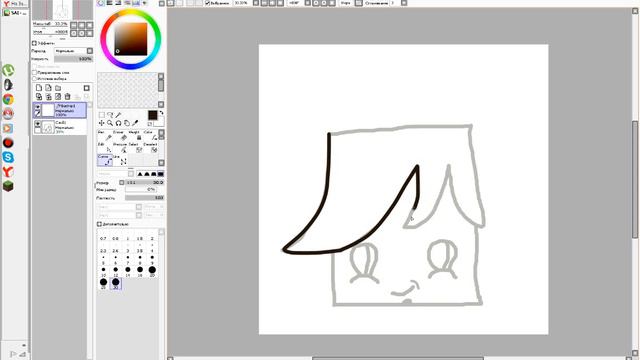Click the zoom percentage field in toolbar

point(242,3)
